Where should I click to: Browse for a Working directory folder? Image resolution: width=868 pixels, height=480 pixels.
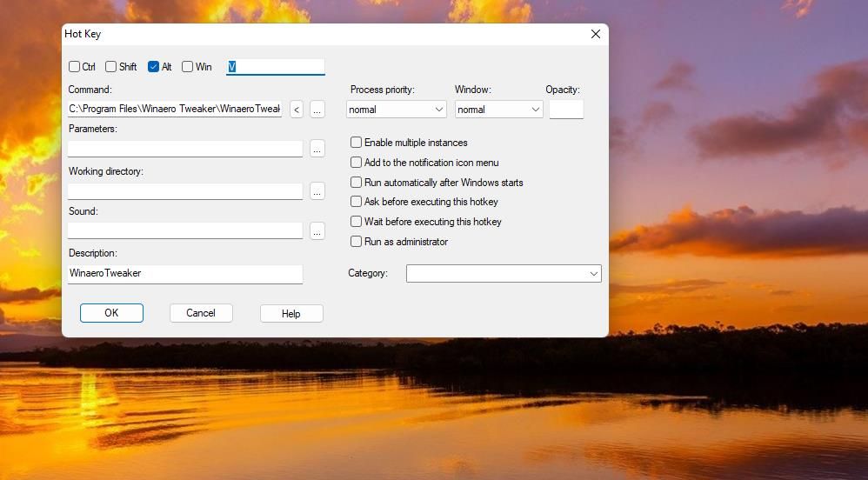pyautogui.click(x=317, y=190)
